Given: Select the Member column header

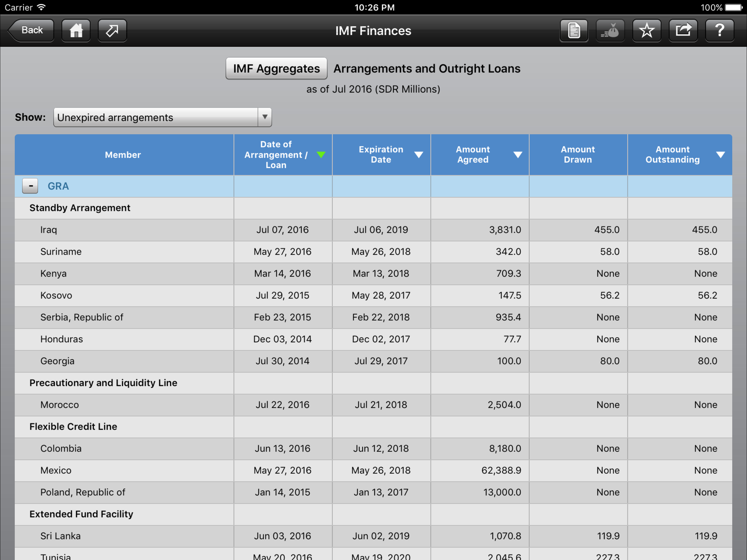Looking at the screenshot, I should pyautogui.click(x=124, y=155).
